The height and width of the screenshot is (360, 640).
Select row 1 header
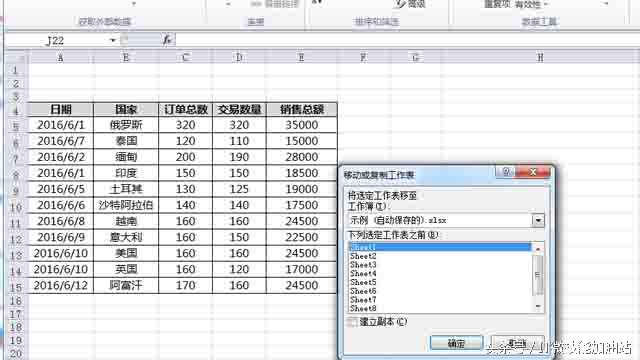tap(16, 70)
